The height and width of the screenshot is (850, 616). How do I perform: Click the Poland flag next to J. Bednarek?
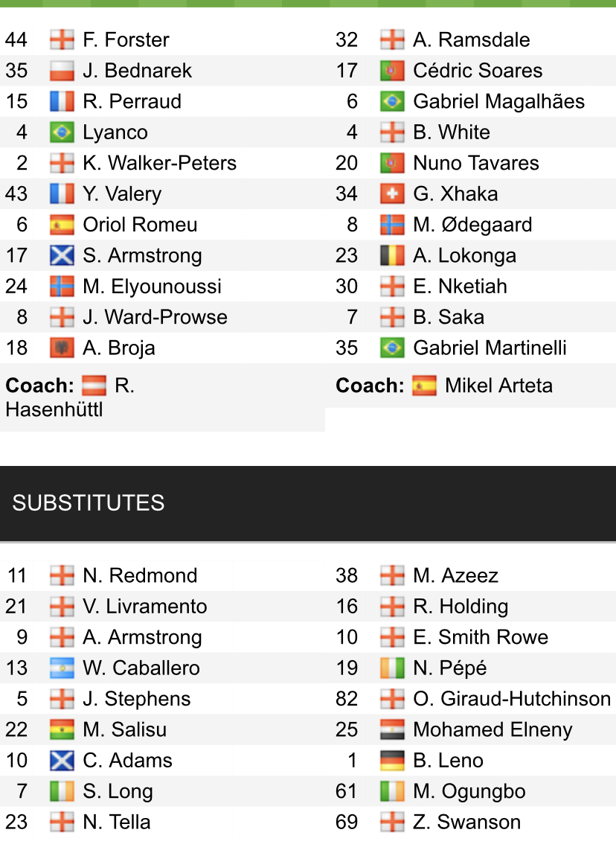pos(62,71)
